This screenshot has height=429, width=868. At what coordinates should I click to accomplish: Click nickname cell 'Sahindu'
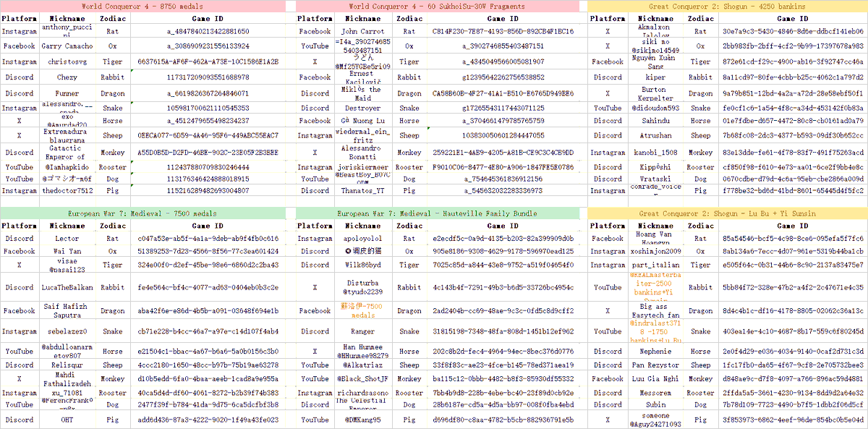655,121
